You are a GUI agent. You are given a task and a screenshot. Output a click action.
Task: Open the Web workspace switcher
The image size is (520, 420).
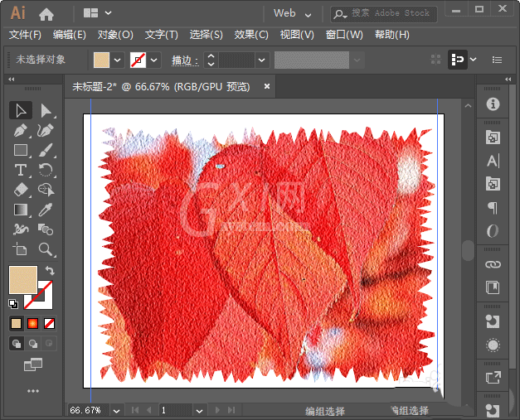292,13
